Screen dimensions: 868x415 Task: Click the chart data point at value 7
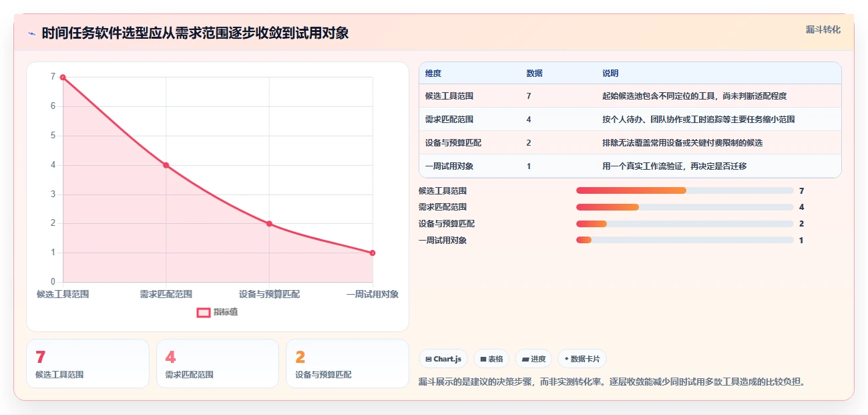coord(63,77)
